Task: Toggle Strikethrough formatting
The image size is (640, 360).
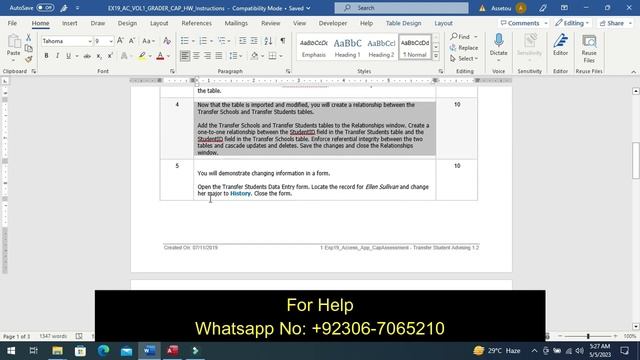Action: coord(87,56)
